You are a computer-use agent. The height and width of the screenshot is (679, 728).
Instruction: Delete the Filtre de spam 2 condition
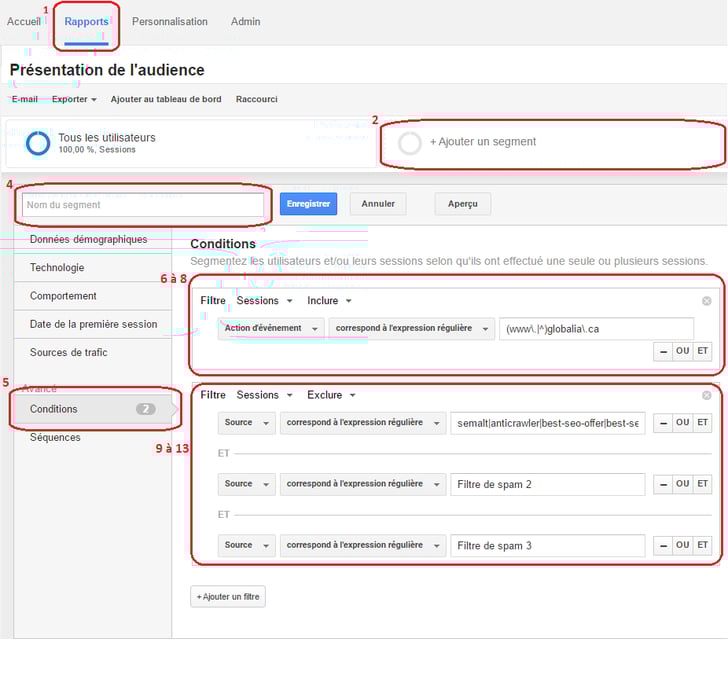click(663, 484)
